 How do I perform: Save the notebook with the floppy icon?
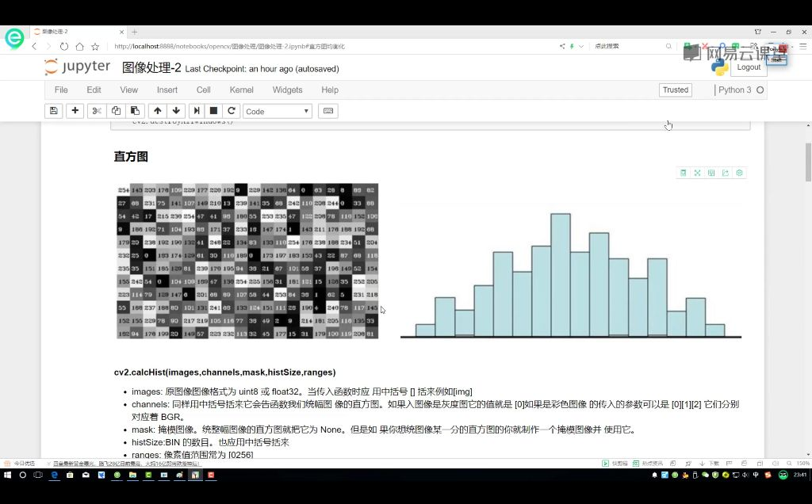[53, 111]
